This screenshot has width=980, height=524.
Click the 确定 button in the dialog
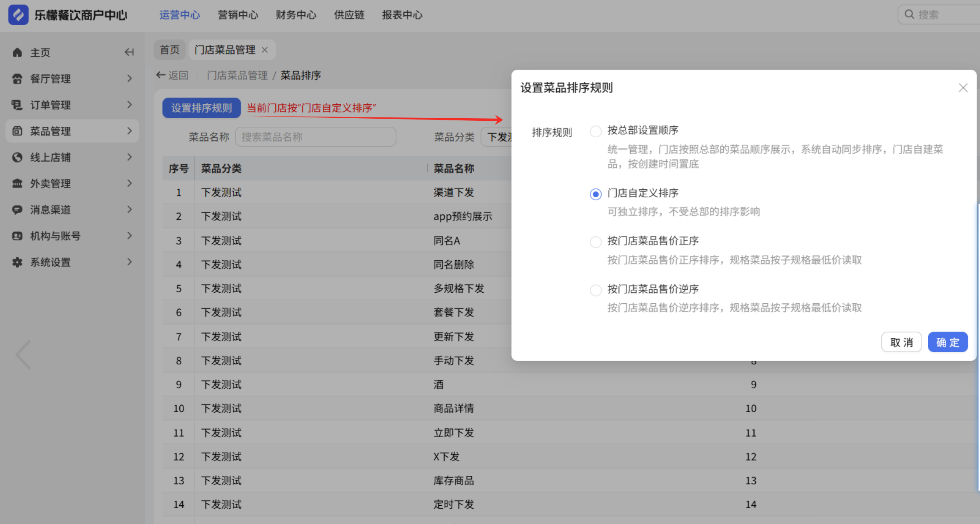pyautogui.click(x=948, y=342)
